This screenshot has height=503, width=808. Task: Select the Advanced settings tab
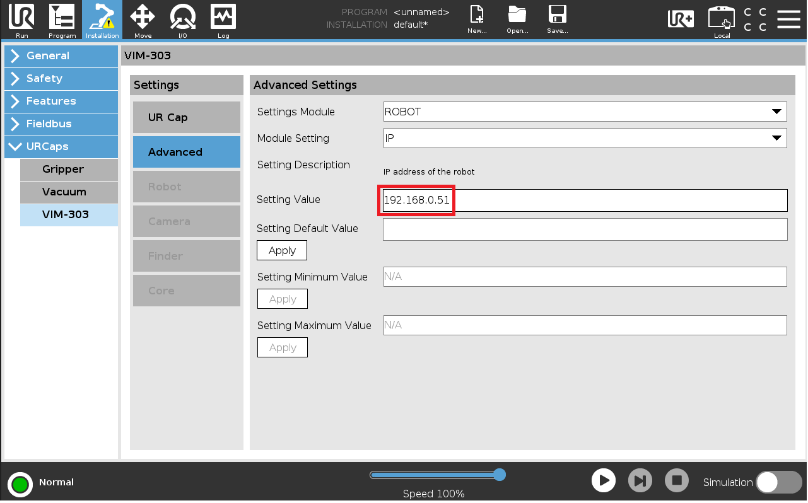coord(187,152)
